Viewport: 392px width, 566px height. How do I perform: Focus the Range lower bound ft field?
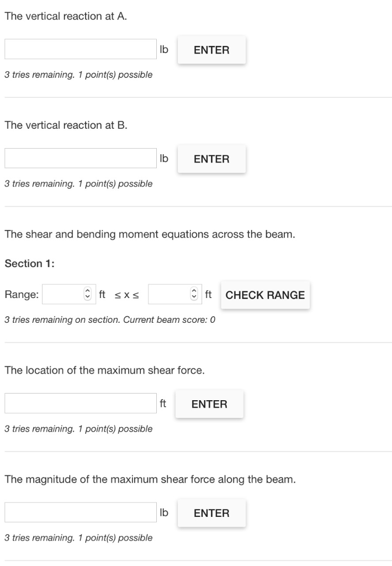tap(62, 295)
